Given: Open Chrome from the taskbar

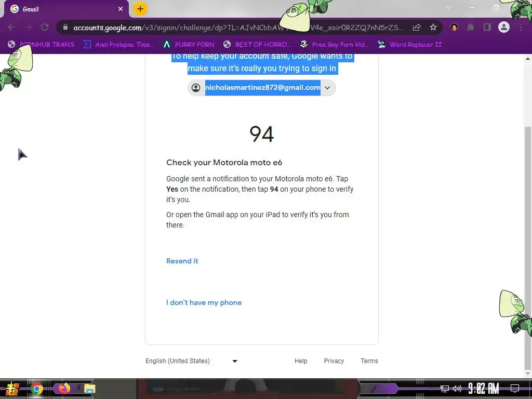Looking at the screenshot, I should point(37,389).
